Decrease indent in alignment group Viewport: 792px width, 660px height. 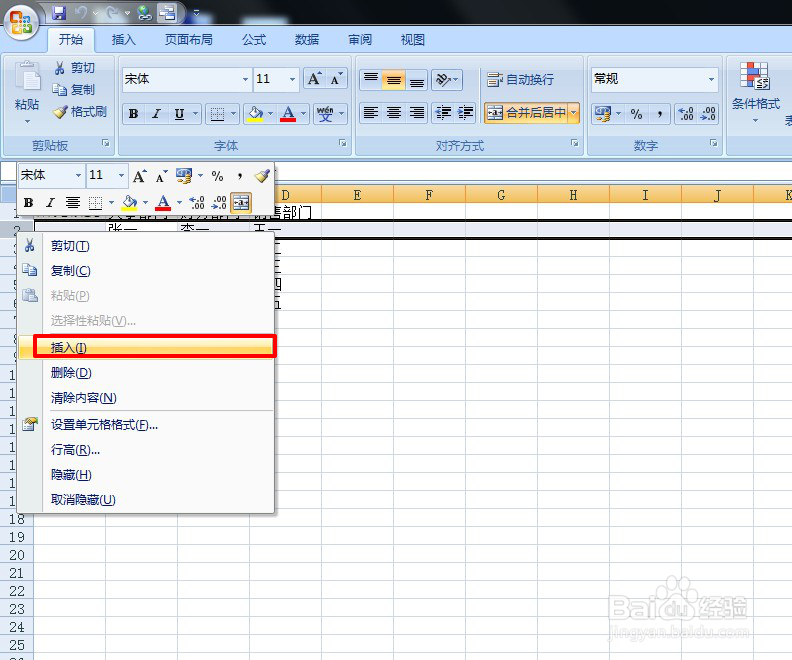point(443,113)
